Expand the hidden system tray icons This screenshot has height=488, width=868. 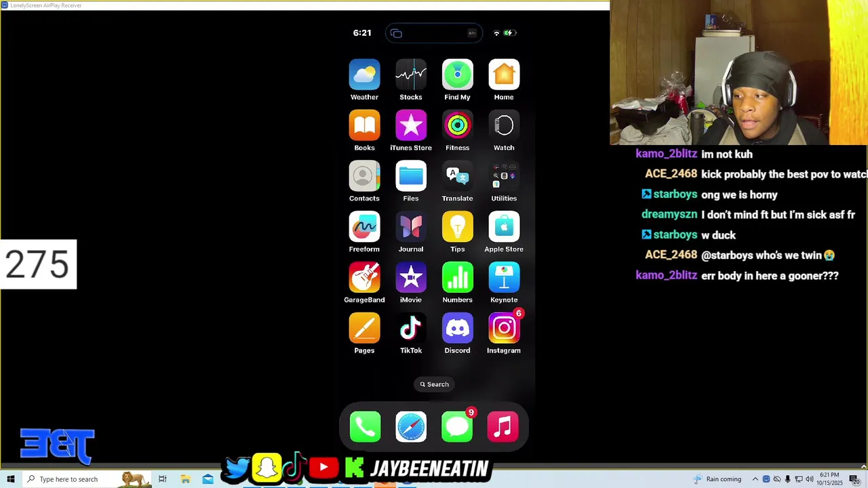[755, 479]
